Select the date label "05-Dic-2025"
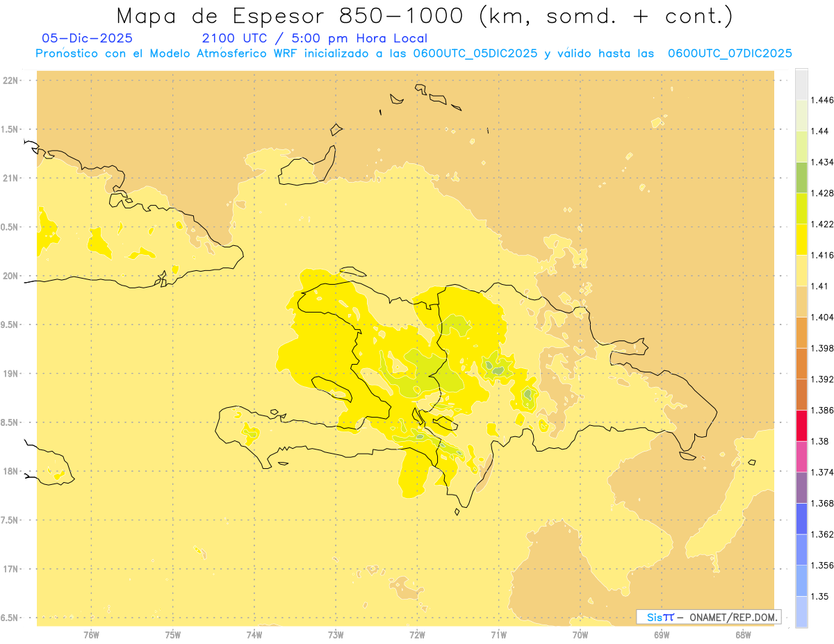This screenshot has width=834, height=644. pos(88,39)
